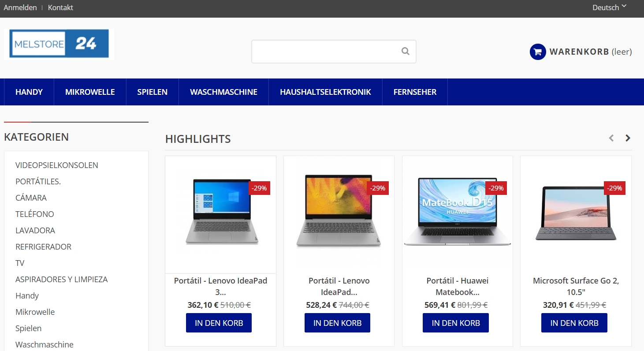Select Waschmaschine in the blue navigation bar

tap(224, 92)
